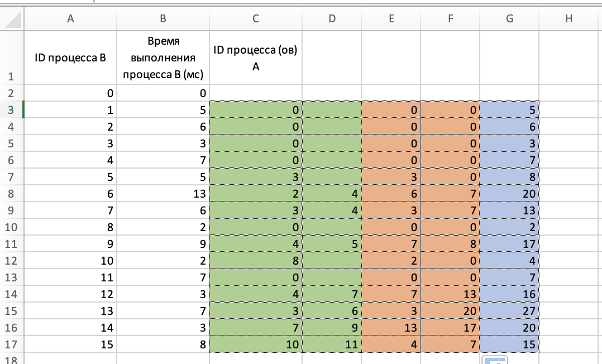
Task: Select row 17 header
Action: (x=12, y=344)
